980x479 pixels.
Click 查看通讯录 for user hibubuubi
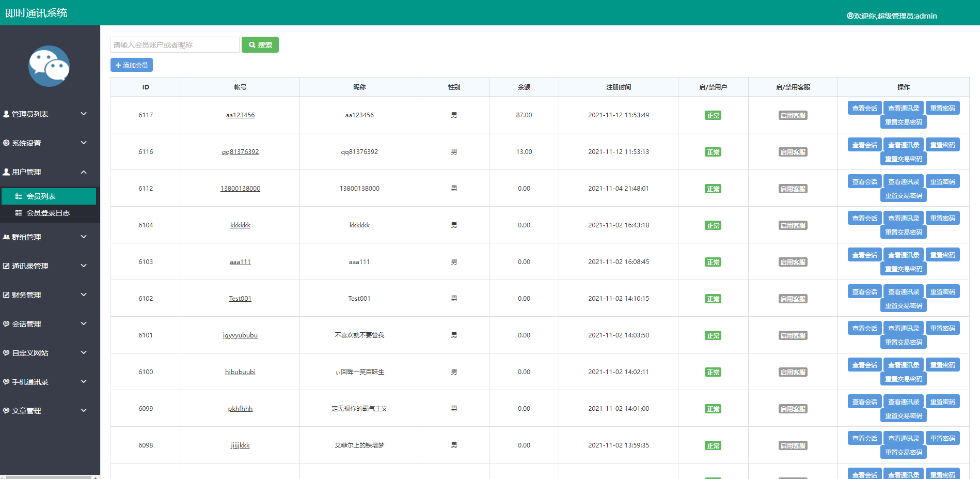[904, 365]
